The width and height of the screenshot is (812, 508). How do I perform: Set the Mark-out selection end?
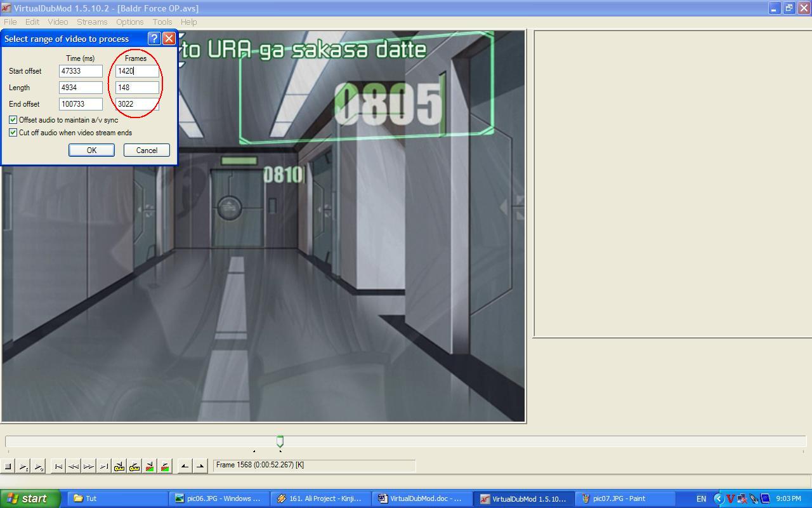200,466
